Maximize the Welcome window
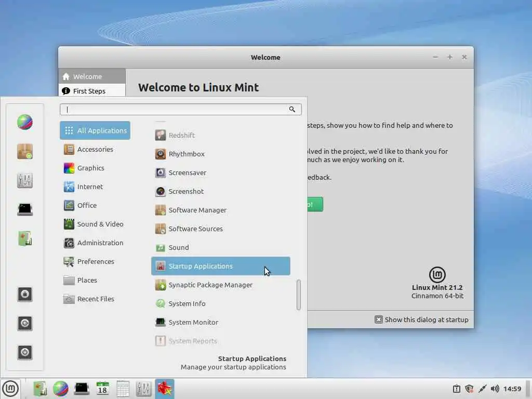 point(450,57)
